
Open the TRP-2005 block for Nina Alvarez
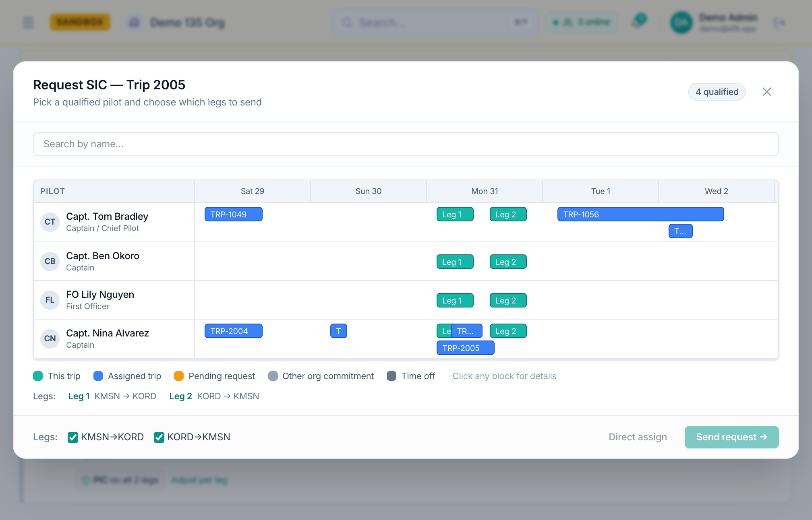[466, 348]
